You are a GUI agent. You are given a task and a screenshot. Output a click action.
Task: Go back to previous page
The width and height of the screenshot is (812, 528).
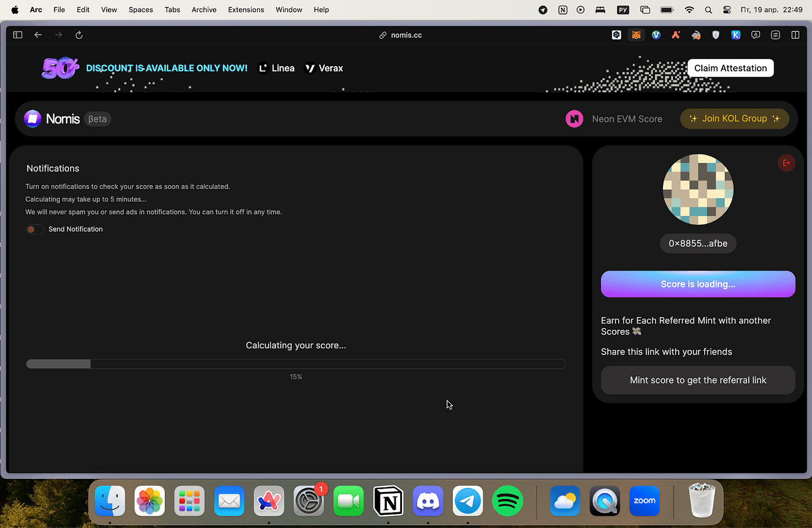[38, 35]
